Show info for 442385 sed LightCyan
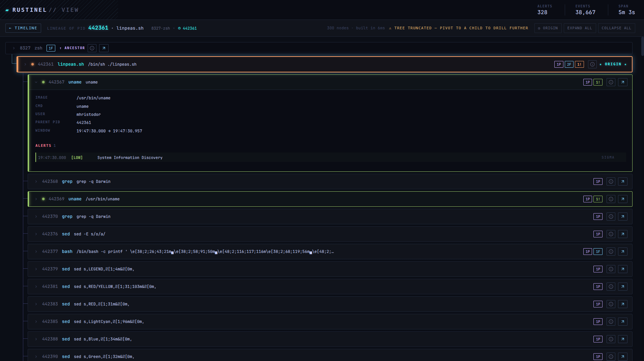 pyautogui.click(x=611, y=322)
